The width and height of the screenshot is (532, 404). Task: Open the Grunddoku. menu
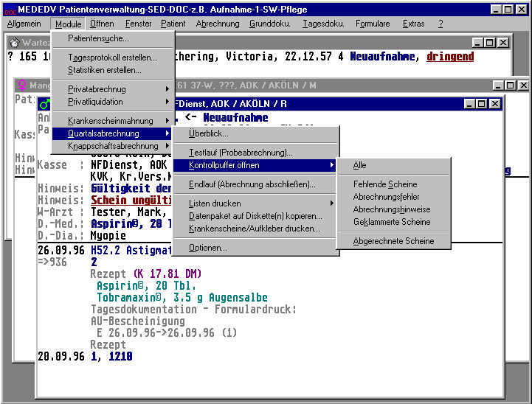270,24
